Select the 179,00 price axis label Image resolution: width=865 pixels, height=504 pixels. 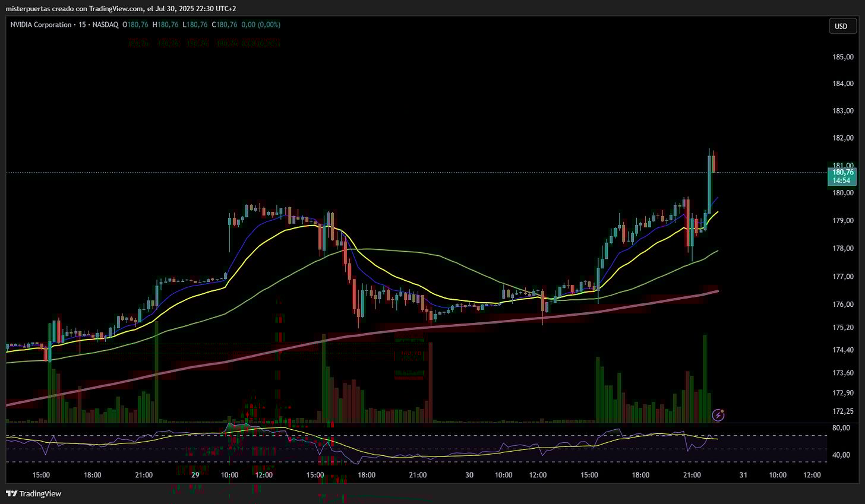843,221
